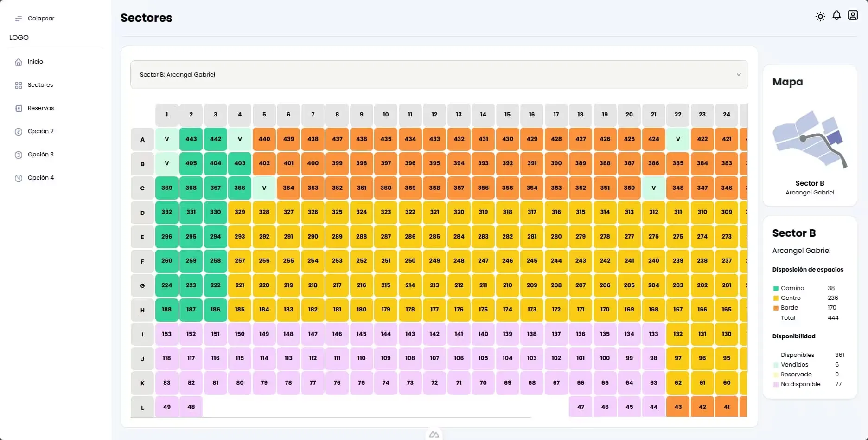
Task: Click the Opción 3 numbered icon
Action: [18, 154]
